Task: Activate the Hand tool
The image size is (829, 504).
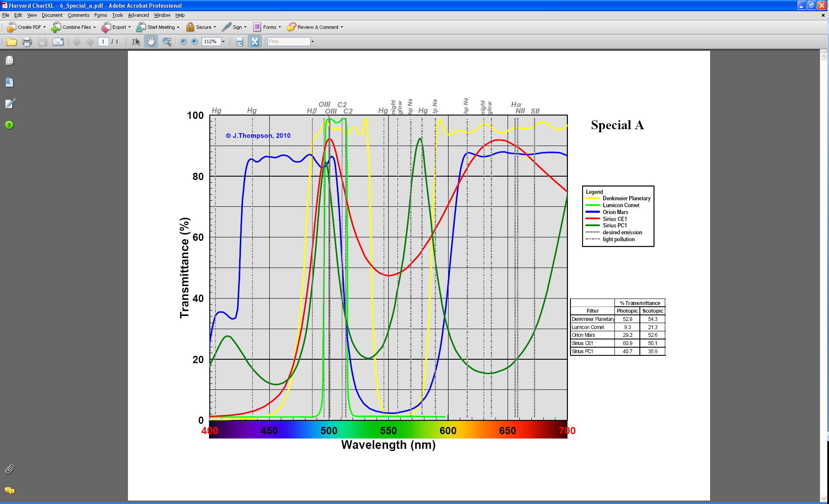Action: [151, 42]
